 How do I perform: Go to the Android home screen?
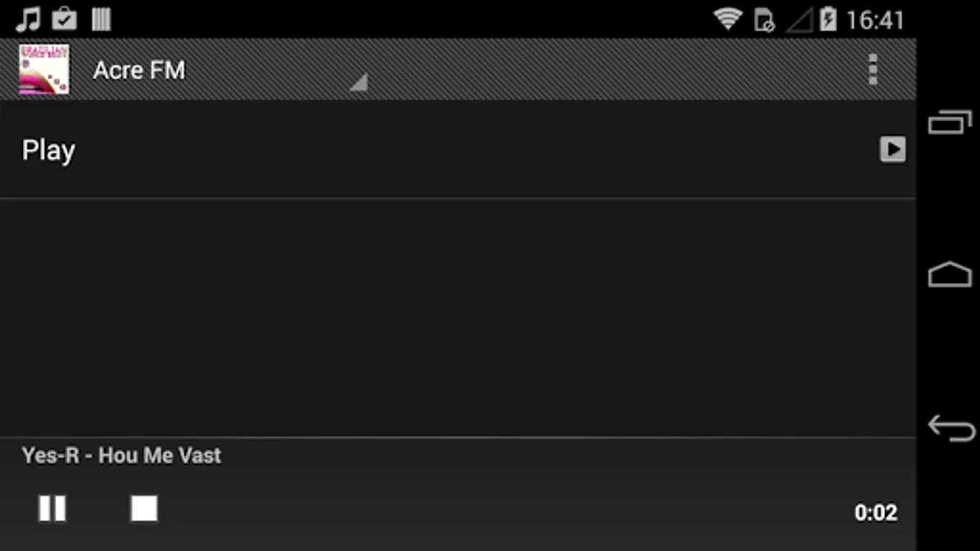pos(950,274)
